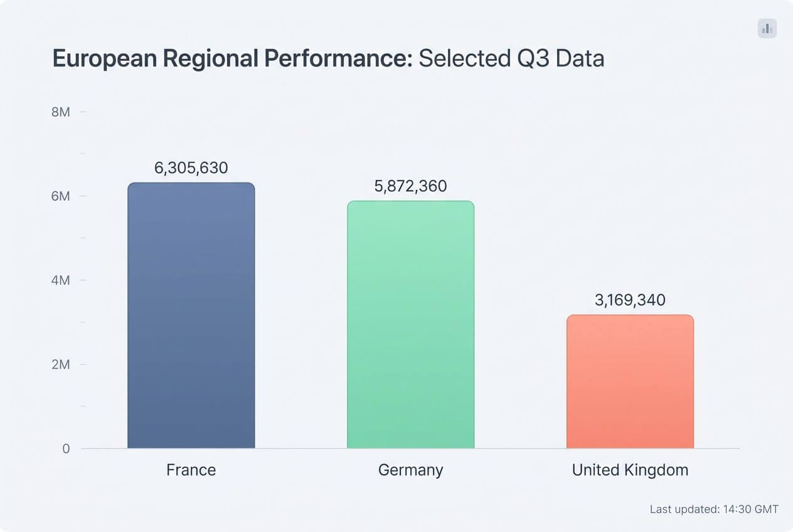This screenshot has width=793, height=532.
Task: Click the Germany x-axis label
Action: click(410, 470)
